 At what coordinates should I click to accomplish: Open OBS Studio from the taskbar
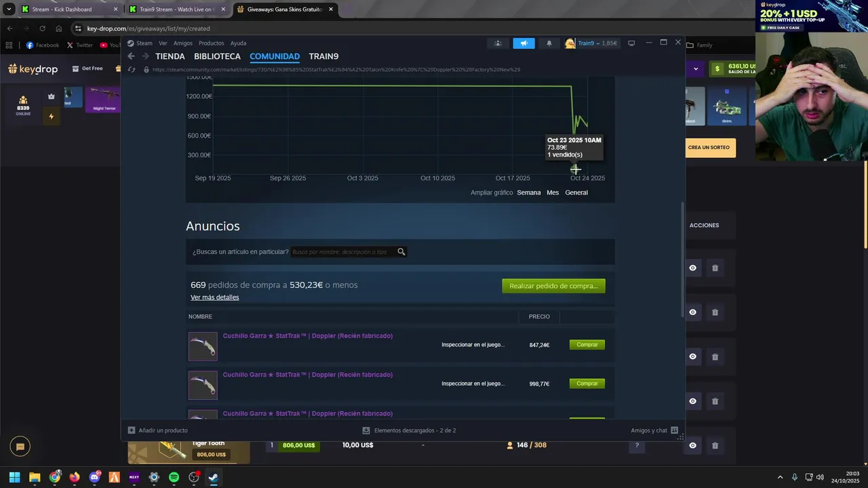(x=194, y=477)
